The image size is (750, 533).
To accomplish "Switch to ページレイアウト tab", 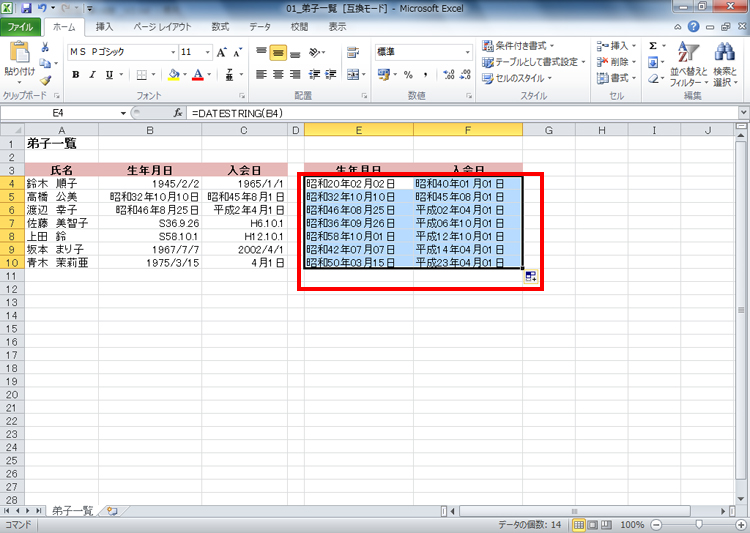I will (162, 27).
